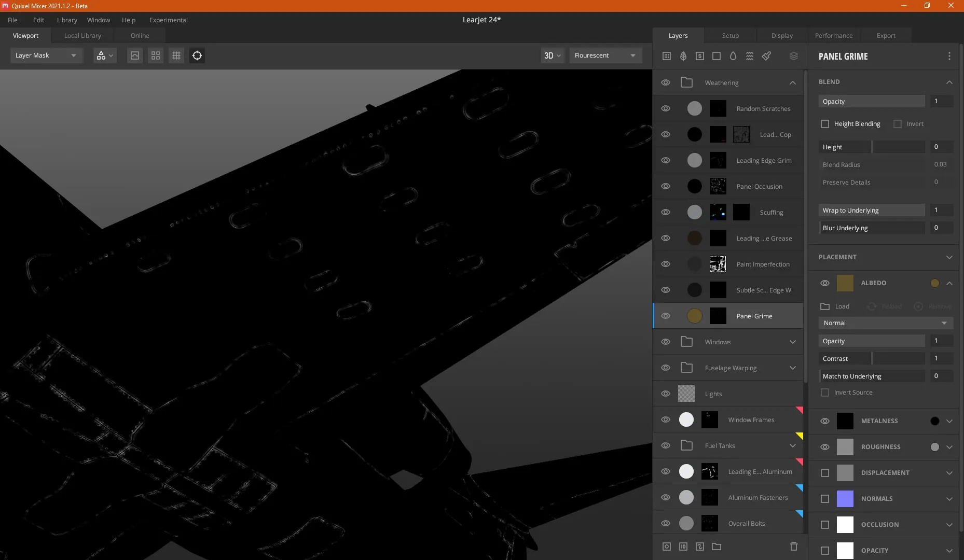The height and width of the screenshot is (560, 964).
Task: Open the Layer Mask dropdown
Action: click(x=46, y=55)
